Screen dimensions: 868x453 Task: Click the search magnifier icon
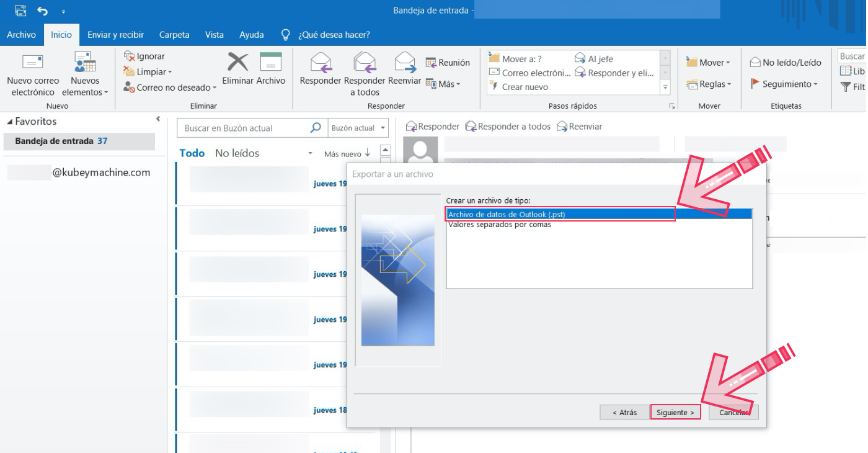[x=316, y=128]
